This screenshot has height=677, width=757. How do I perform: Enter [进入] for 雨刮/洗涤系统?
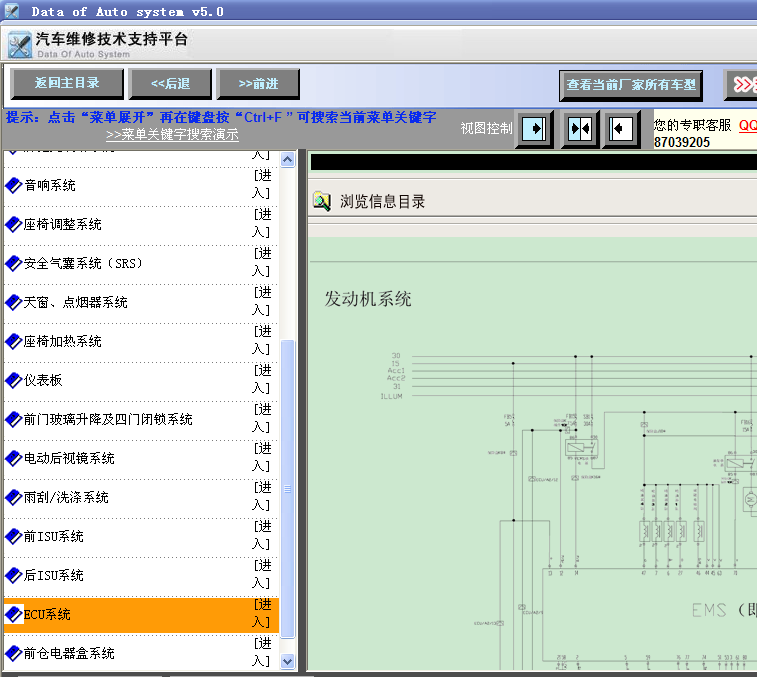tap(262, 497)
